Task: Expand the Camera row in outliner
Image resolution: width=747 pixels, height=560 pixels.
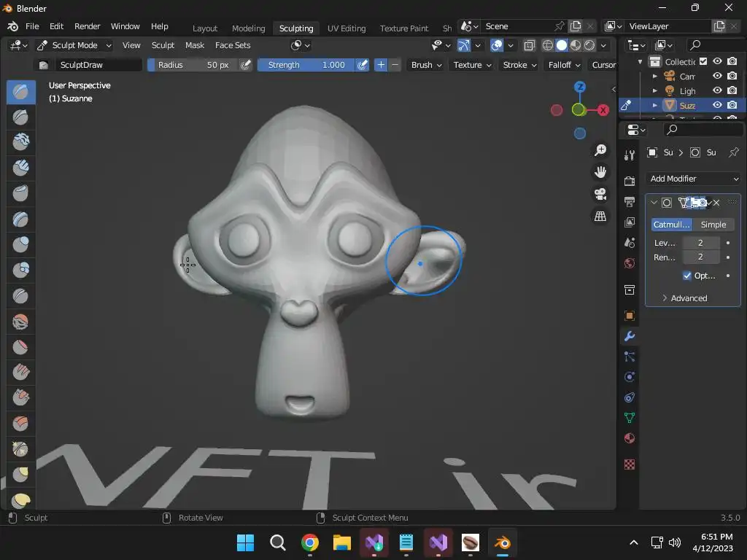Action: [x=654, y=76]
